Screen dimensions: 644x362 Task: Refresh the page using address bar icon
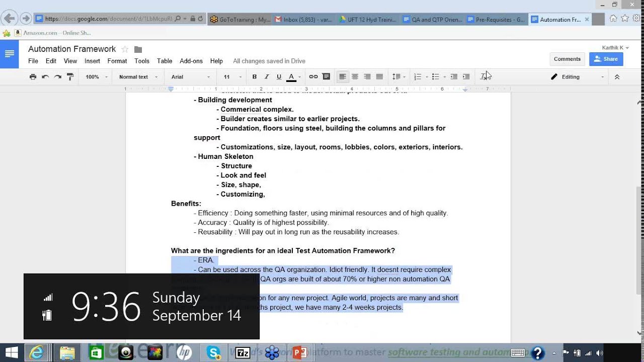click(200, 19)
